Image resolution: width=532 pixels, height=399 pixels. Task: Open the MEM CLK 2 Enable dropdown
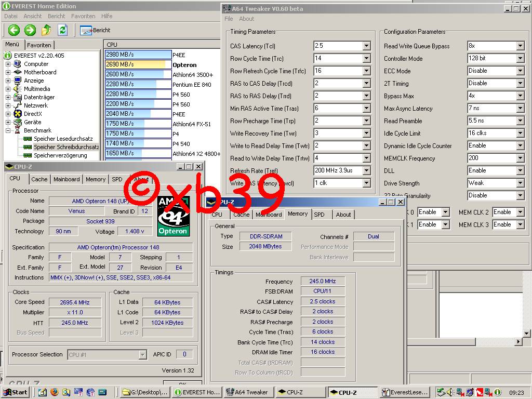point(520,212)
